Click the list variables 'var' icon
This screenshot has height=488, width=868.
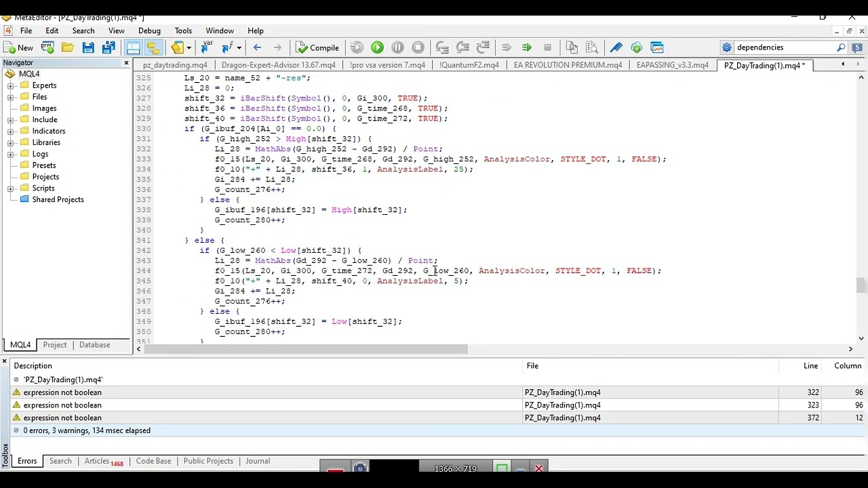pyautogui.click(x=208, y=47)
